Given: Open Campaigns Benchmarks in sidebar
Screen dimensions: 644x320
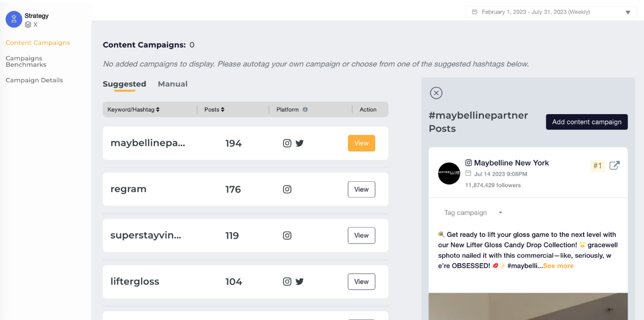Looking at the screenshot, I should tap(26, 61).
